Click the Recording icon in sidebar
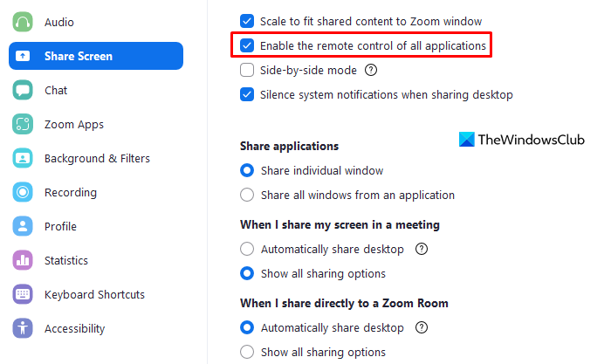The width and height of the screenshot is (611, 364). (24, 192)
